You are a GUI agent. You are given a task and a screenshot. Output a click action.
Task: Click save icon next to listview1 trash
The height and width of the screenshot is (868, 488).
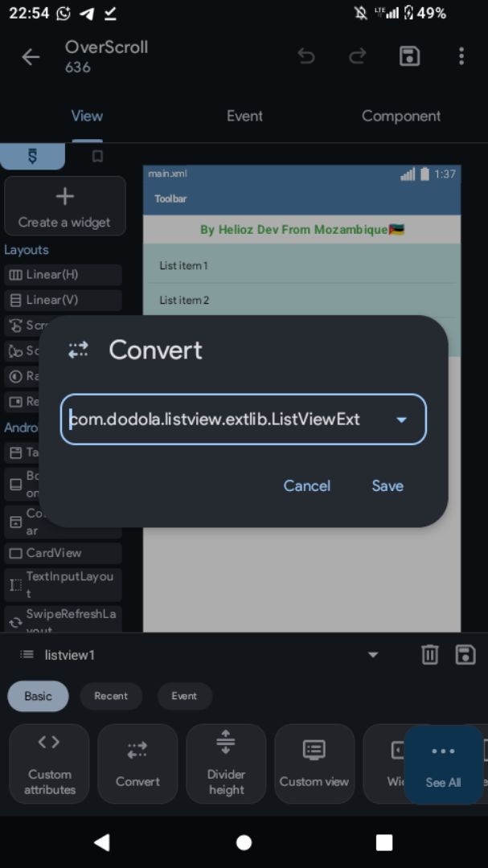point(465,654)
